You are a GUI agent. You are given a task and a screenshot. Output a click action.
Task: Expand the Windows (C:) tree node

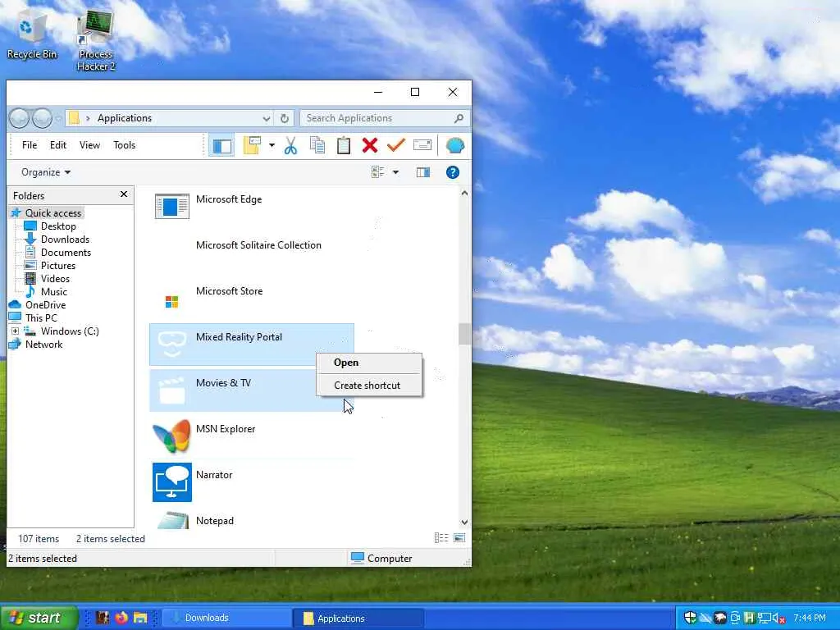click(x=15, y=331)
